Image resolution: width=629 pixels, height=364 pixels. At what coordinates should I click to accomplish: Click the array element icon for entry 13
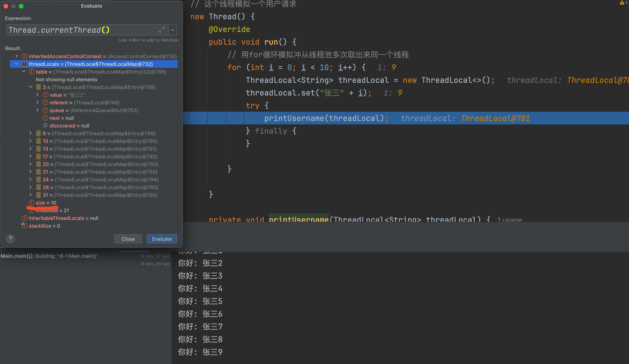[39, 149]
